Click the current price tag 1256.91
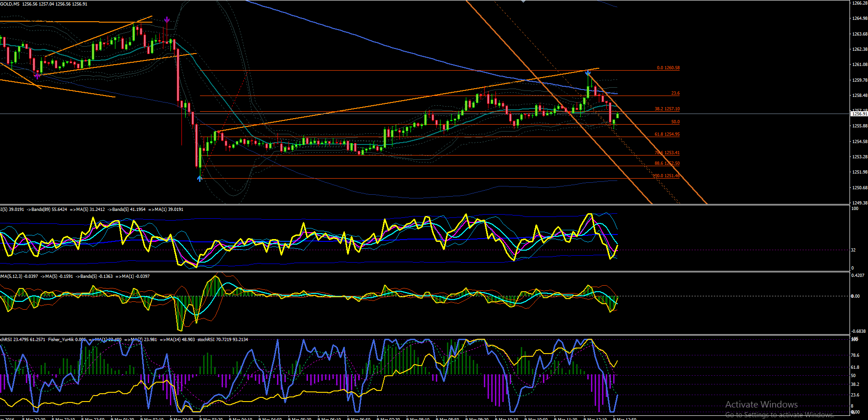This screenshot has width=868, height=420. tap(859, 114)
